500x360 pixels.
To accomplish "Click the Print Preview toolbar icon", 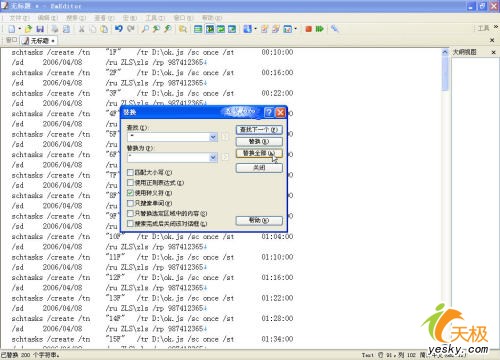I will (x=66, y=29).
